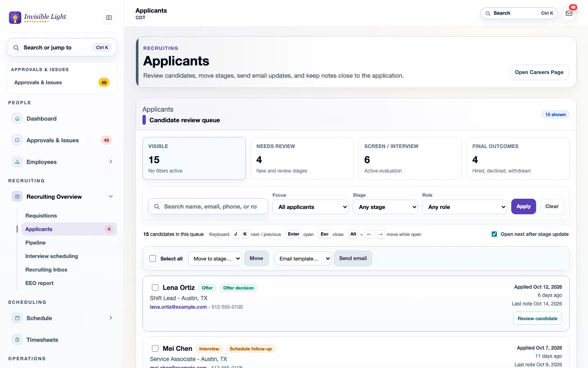Image resolution: width=588 pixels, height=368 pixels.
Task: Click the candidate search name, email, phone field
Action: [208, 206]
